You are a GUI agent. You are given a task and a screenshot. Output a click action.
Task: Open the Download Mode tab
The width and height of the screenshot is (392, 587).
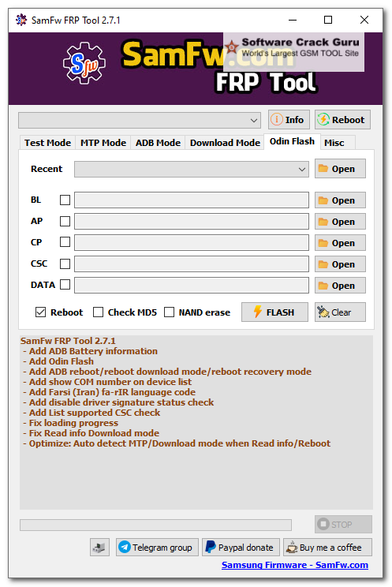coord(225,143)
